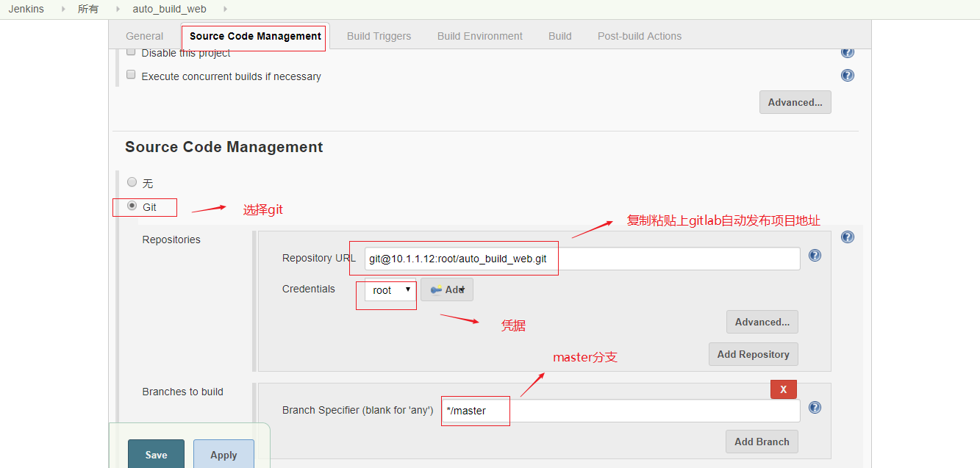Focus the Branch Specifier input field
This screenshot has height=468, width=980.
620,411
